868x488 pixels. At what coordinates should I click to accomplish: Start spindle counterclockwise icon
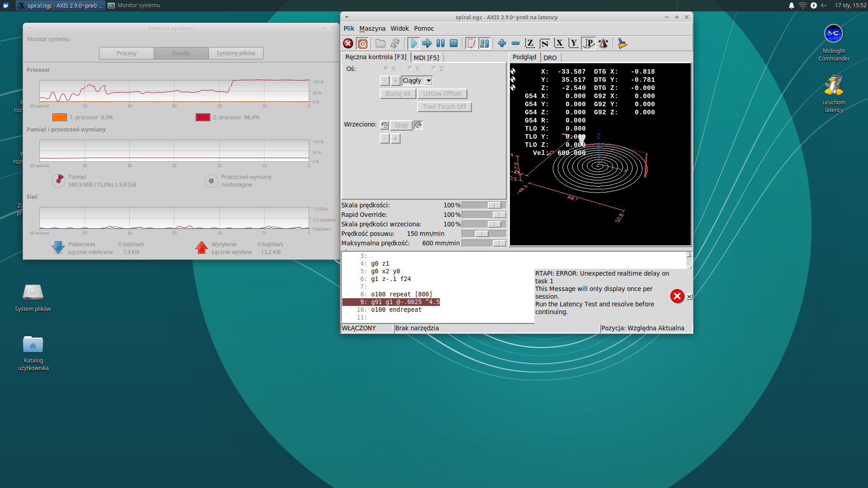(x=385, y=125)
